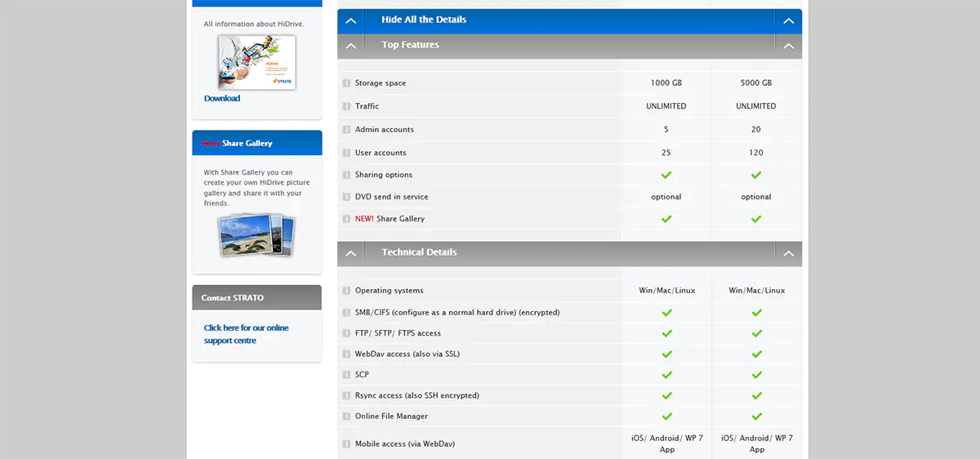Show info for Sharing options row
Screen dimensions: 980x459
pos(346,175)
